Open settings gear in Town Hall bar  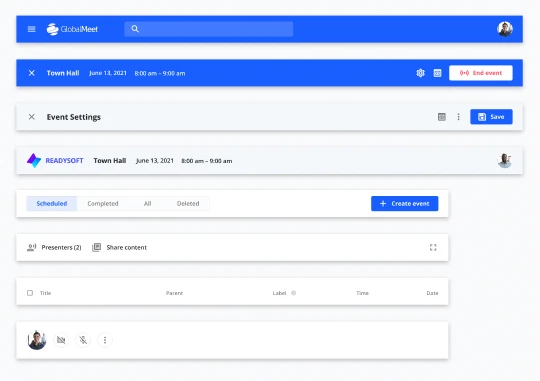tap(420, 73)
